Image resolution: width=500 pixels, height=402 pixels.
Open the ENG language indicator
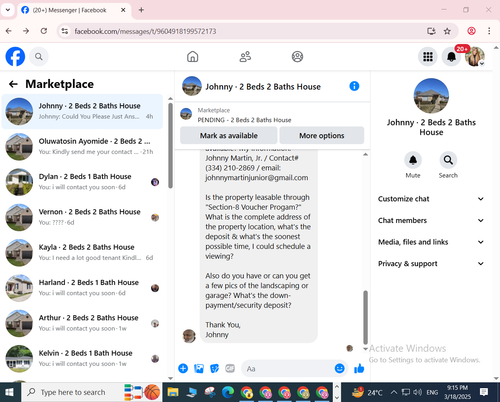pos(432,392)
